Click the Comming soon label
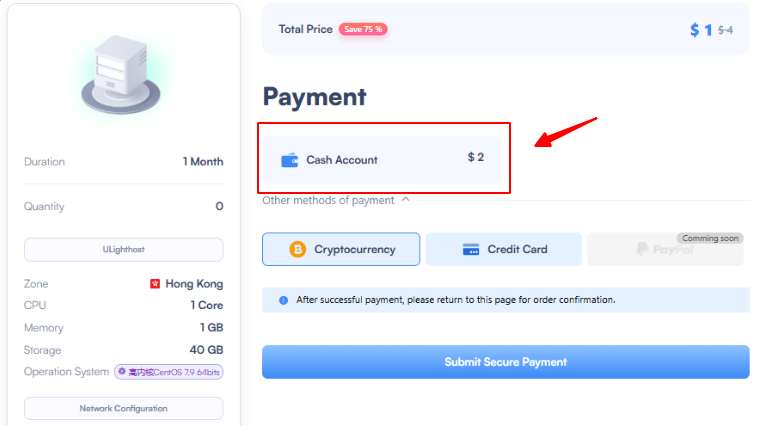 710,238
